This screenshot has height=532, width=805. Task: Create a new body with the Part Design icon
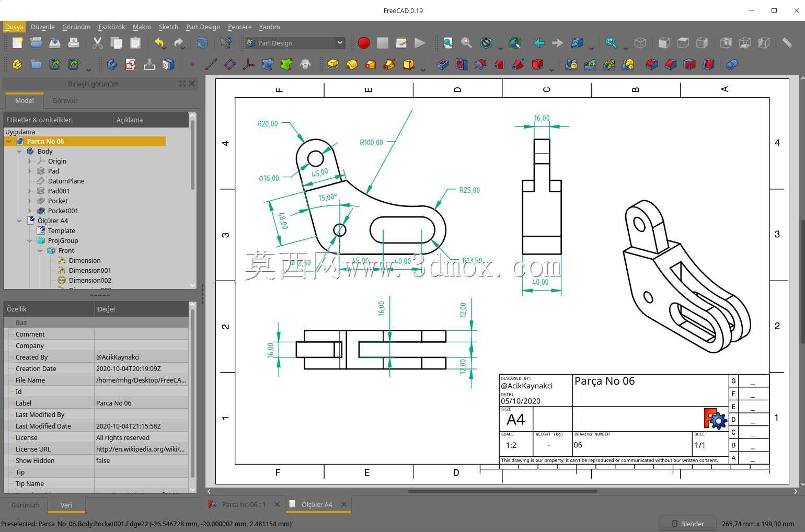[111, 64]
